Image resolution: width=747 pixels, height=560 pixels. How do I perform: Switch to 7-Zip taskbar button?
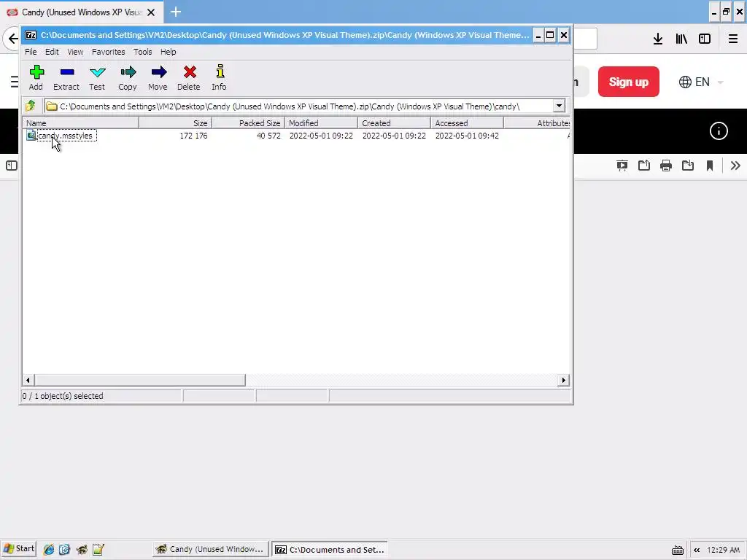(x=330, y=550)
